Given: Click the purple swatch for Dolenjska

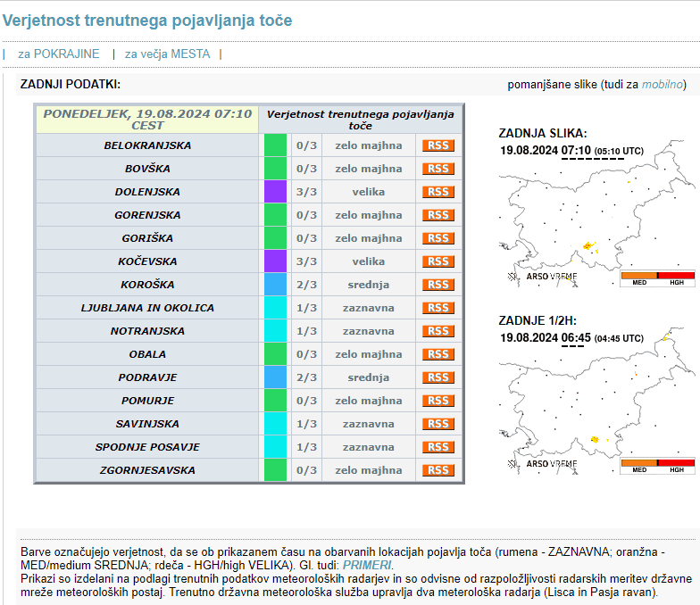Looking at the screenshot, I should click(x=275, y=192).
